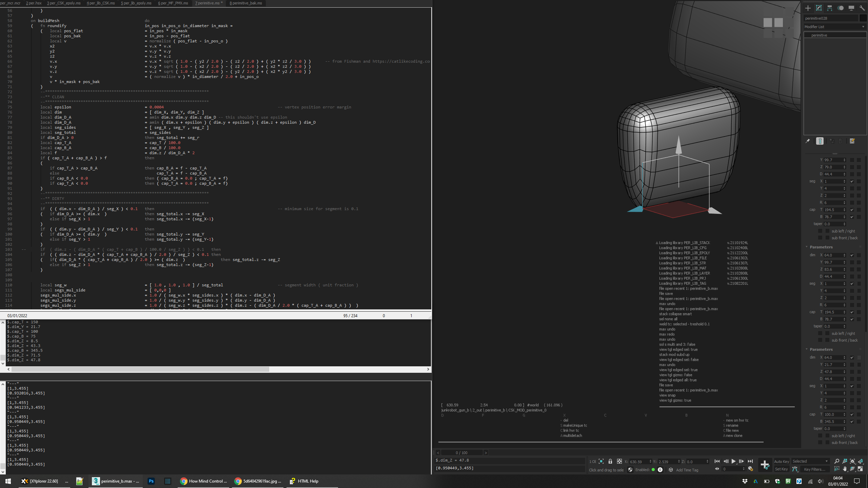This screenshot has height=488, width=868.
Task: Toggle checkbox beside dim Z 83.6
Action: click(852, 269)
